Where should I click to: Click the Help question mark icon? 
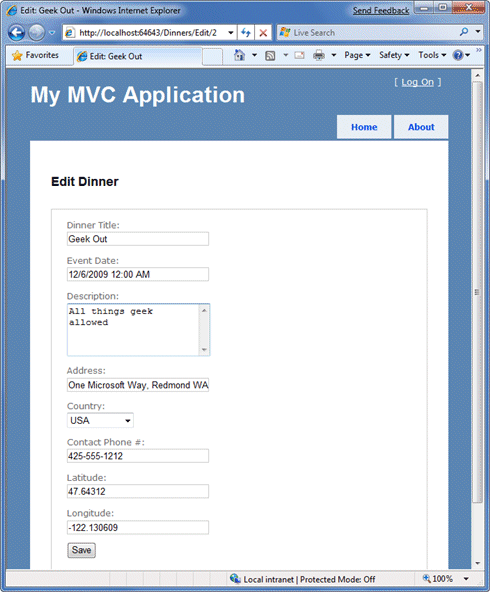pos(458,56)
